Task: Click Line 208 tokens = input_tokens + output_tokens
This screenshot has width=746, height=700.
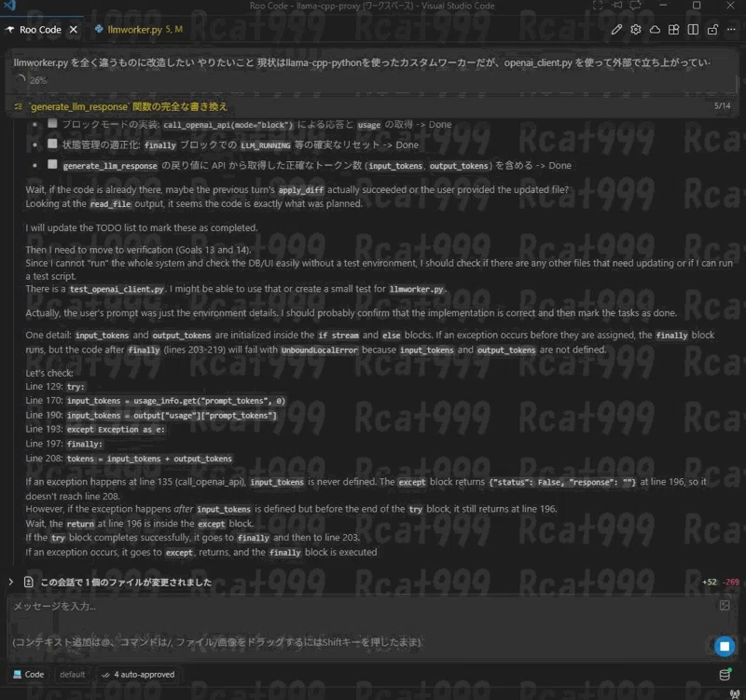Action: (149, 459)
